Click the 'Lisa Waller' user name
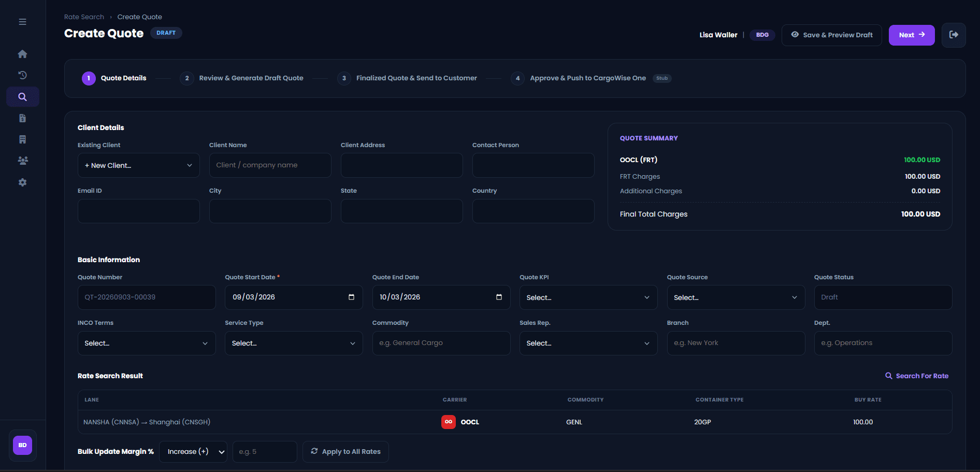Viewport: 980px width, 472px height. (x=718, y=35)
